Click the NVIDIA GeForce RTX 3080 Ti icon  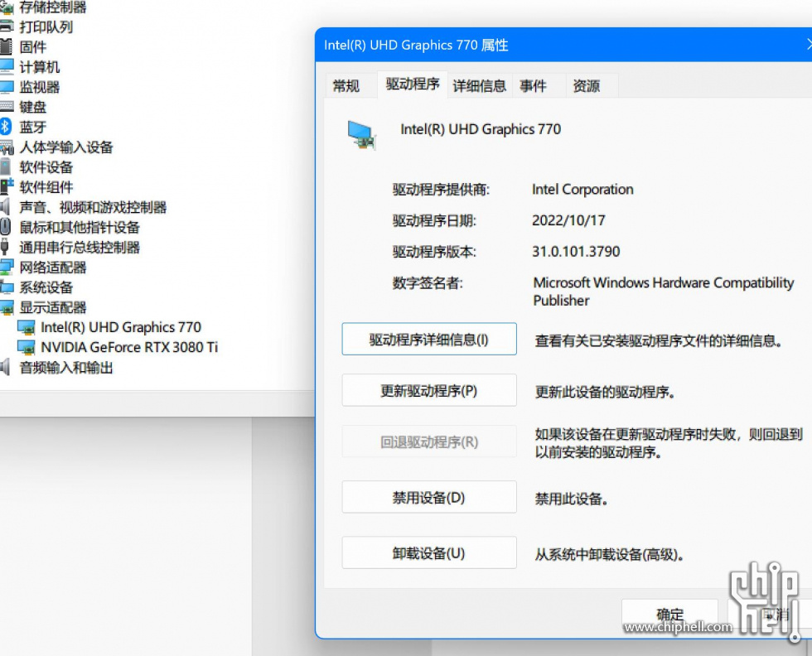pos(26,347)
